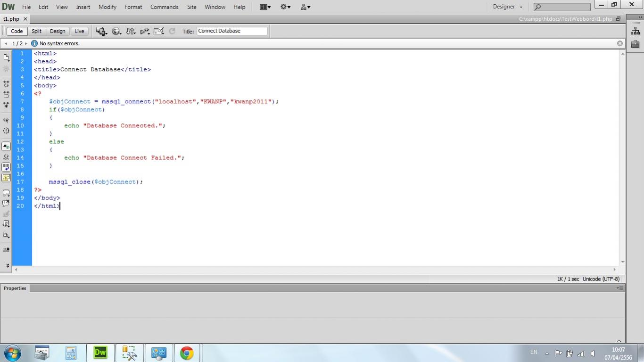Open the Edit menu
Viewport: 644px width, 362px height.
[43, 7]
